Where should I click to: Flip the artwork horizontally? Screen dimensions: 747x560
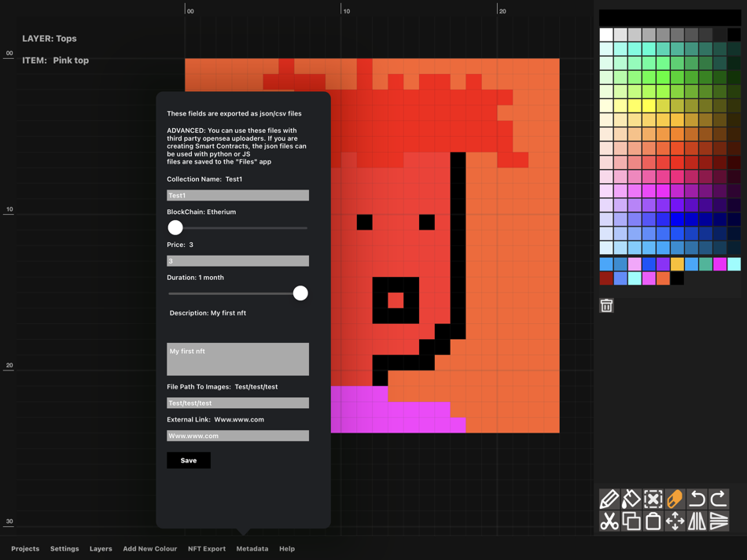click(x=697, y=521)
